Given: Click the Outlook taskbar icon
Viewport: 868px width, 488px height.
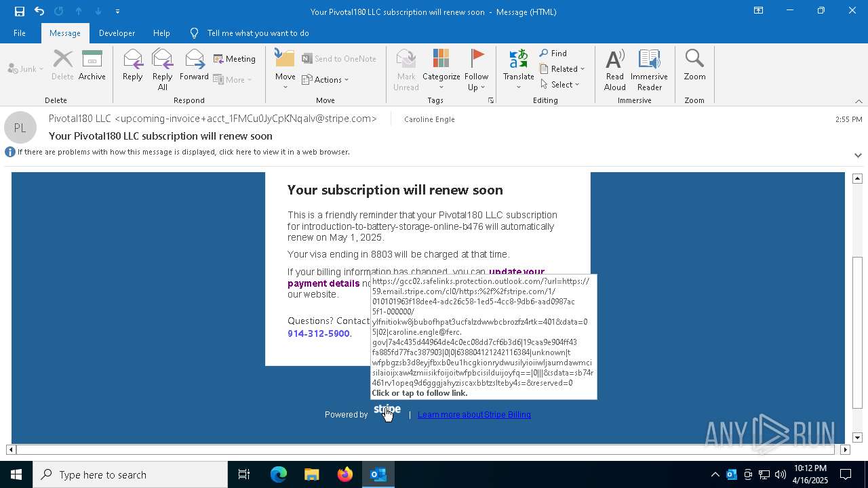Looking at the screenshot, I should [x=378, y=474].
